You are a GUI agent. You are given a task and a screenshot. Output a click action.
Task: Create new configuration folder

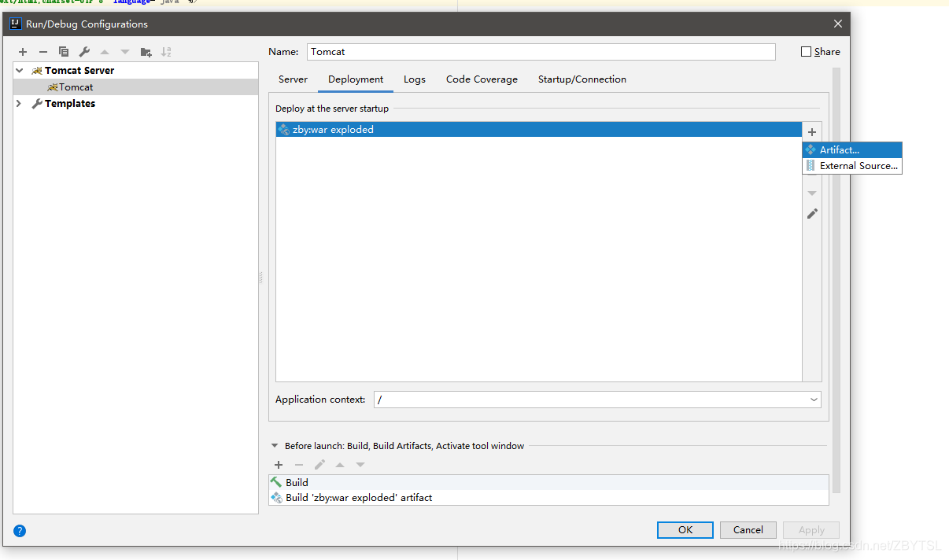coord(146,52)
